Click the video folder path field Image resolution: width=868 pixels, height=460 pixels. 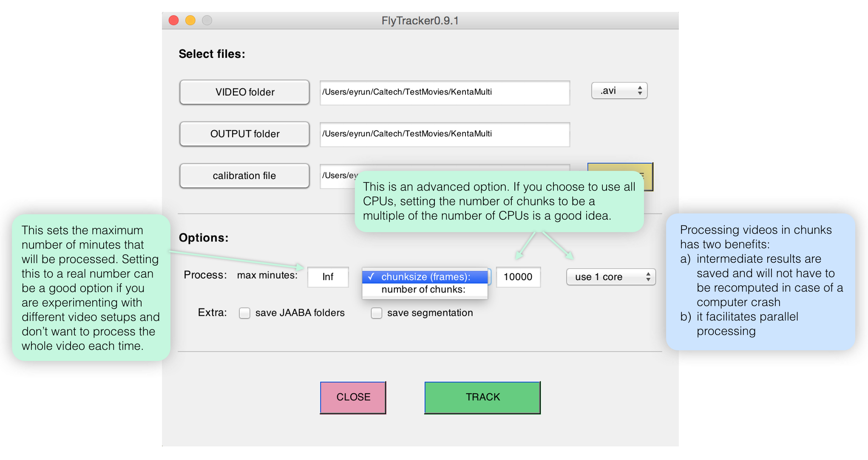click(444, 92)
